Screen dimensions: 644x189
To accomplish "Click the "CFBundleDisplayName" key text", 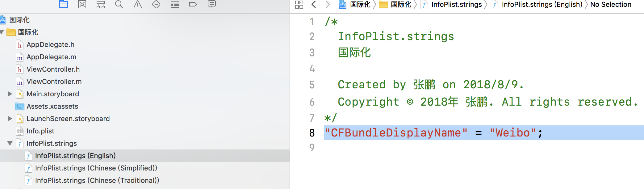I will point(396,133).
